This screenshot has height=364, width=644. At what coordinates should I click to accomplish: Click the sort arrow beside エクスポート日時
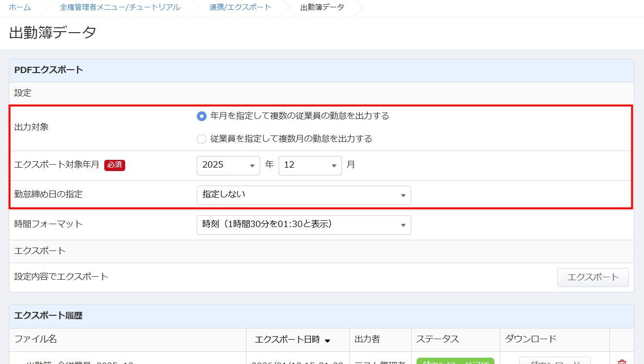[327, 341]
